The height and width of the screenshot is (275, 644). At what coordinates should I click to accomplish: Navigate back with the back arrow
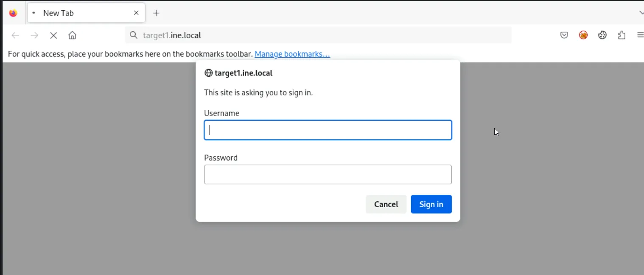pyautogui.click(x=15, y=35)
